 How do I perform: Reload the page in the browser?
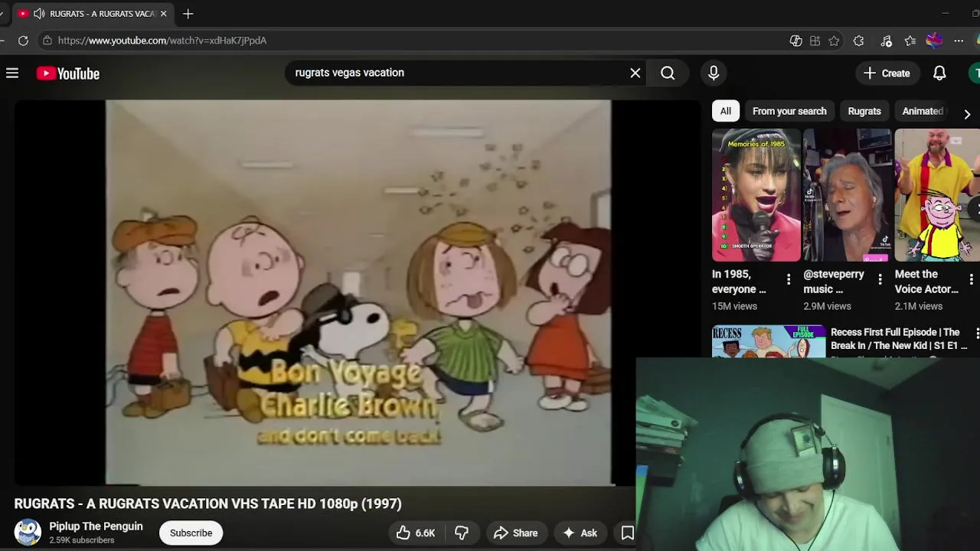(23, 41)
